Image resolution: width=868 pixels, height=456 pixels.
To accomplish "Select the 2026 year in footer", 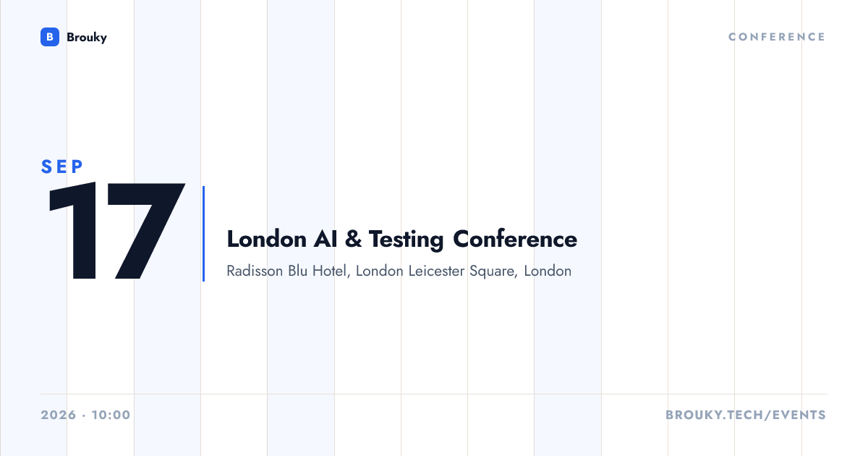I will pos(59,415).
